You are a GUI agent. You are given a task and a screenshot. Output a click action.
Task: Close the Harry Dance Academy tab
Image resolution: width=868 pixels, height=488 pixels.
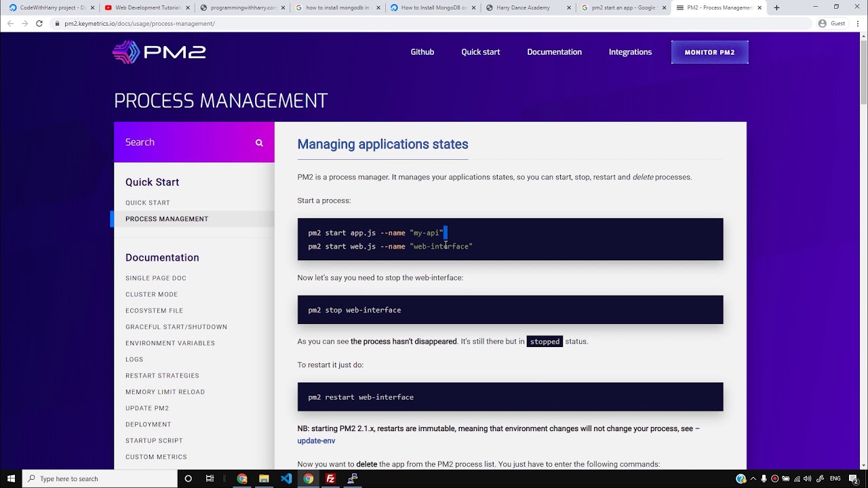pyautogui.click(x=569, y=7)
